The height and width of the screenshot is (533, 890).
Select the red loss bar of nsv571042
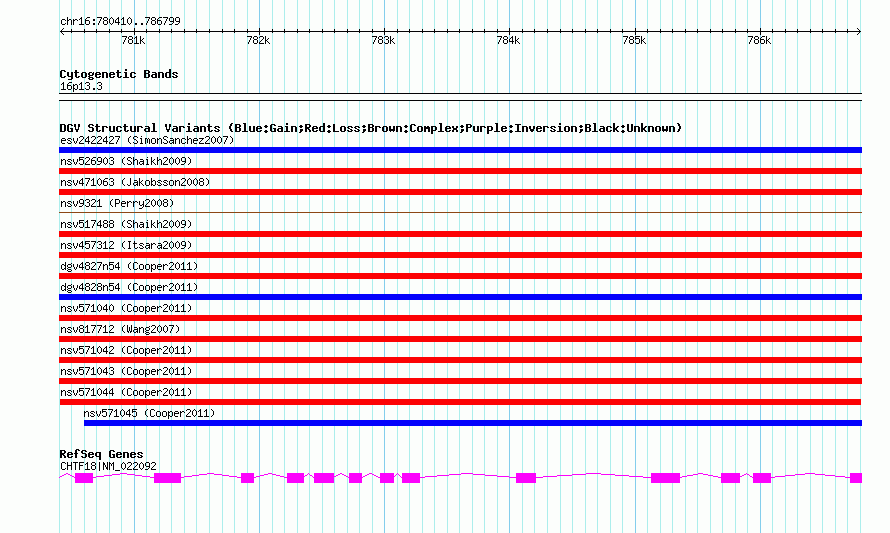[x=460, y=360]
